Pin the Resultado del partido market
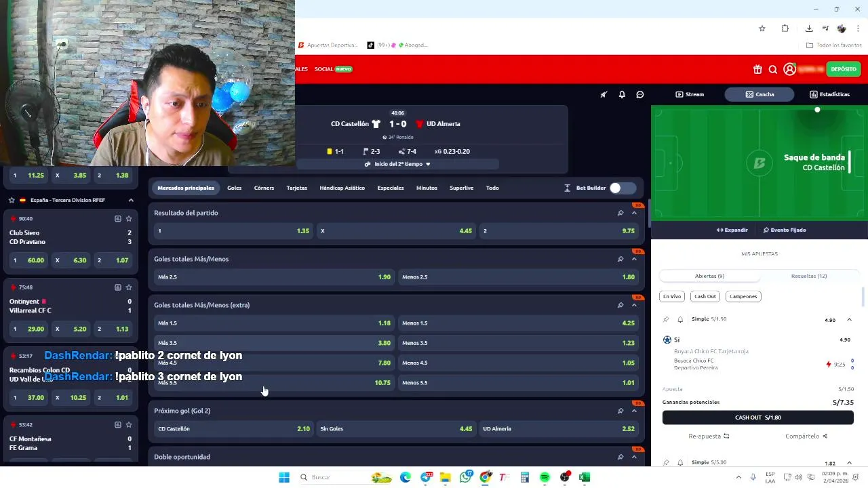868x488 pixels. [x=620, y=213]
